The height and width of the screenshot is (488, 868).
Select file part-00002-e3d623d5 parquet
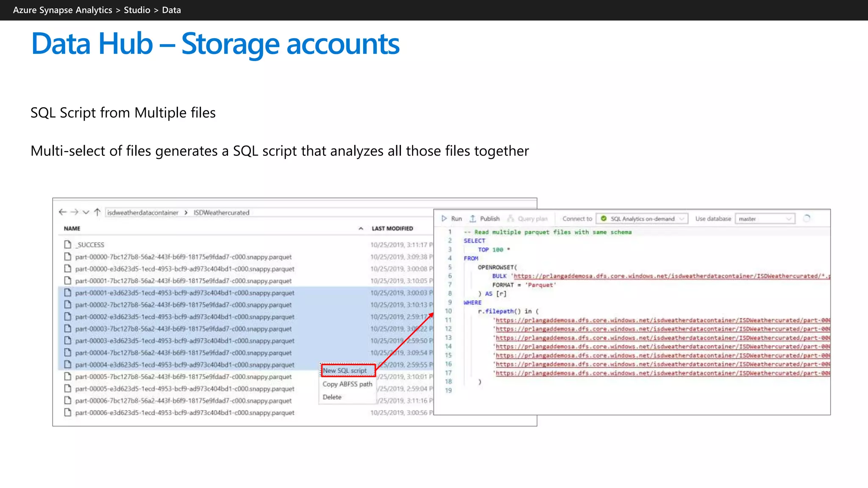185,317
